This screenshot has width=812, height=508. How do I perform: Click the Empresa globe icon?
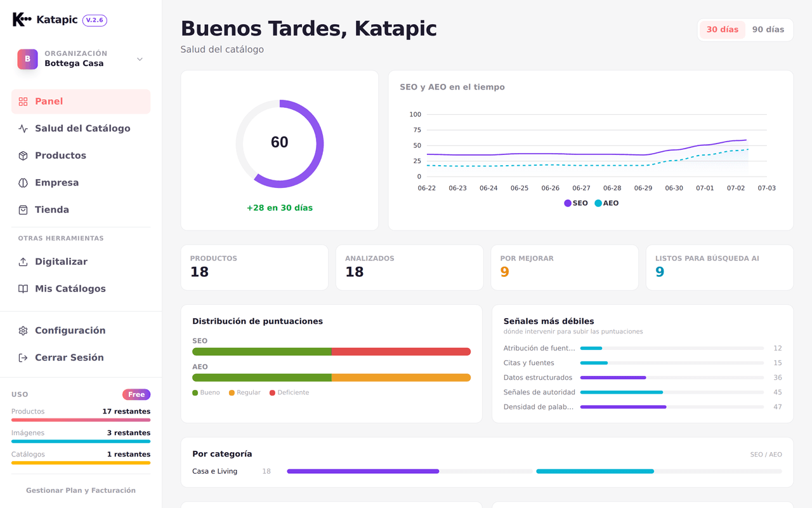[23, 183]
